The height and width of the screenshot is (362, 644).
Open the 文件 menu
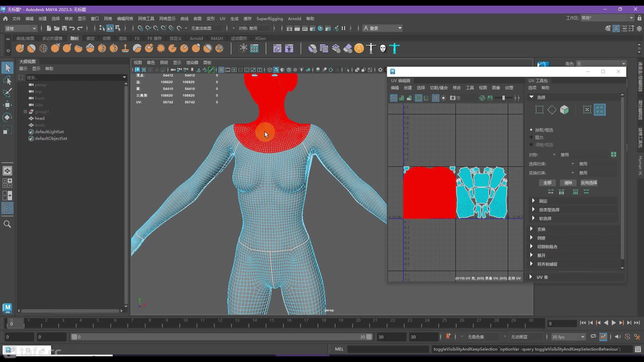point(16,19)
